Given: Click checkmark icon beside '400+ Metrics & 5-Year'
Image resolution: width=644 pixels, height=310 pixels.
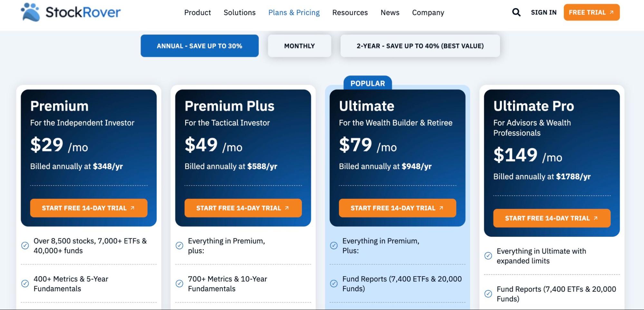Looking at the screenshot, I should coord(25,284).
